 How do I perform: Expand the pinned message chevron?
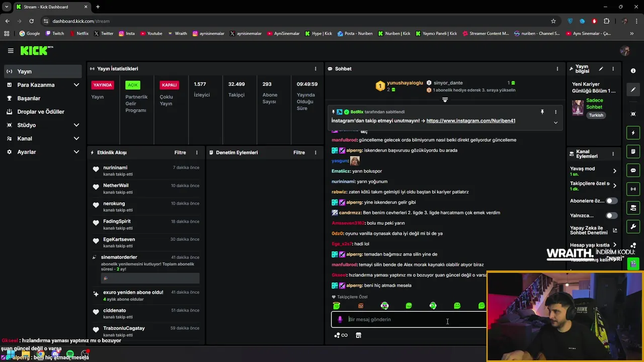click(555, 123)
